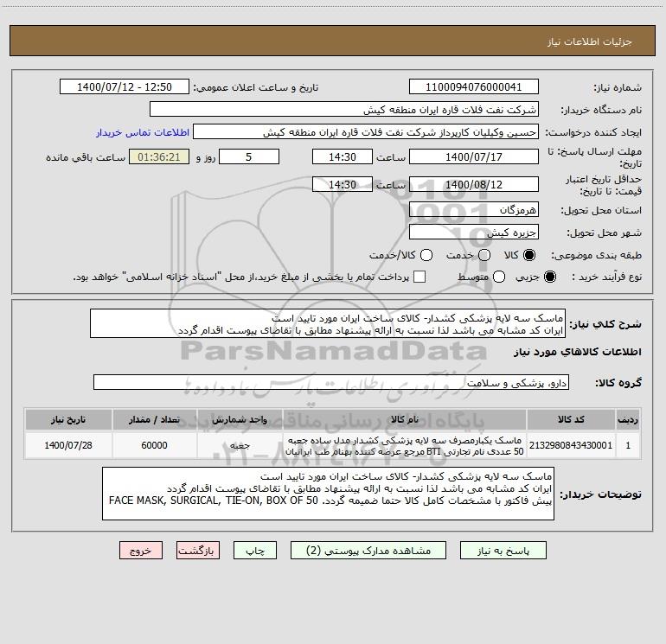The width and height of the screenshot is (666, 644).
Task: Click the quantity cell 60000
Action: (x=154, y=445)
